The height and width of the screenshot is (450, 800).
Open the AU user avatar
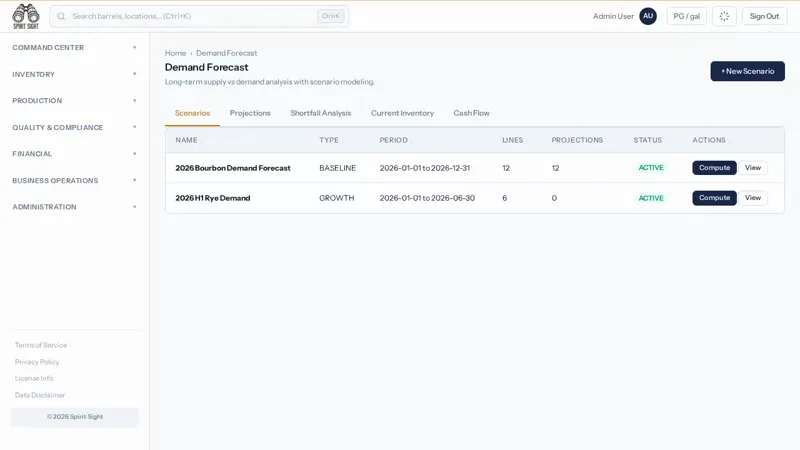click(x=648, y=16)
